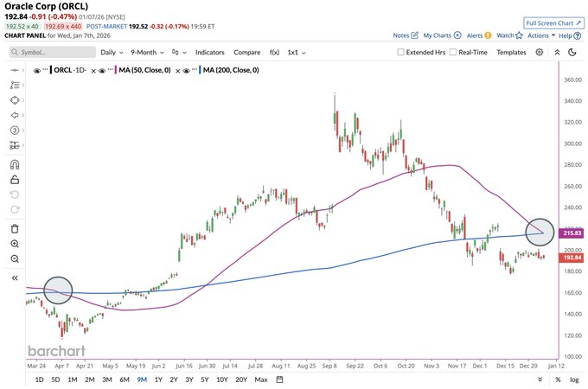Open Compare menu
588x389 pixels.
246,53
